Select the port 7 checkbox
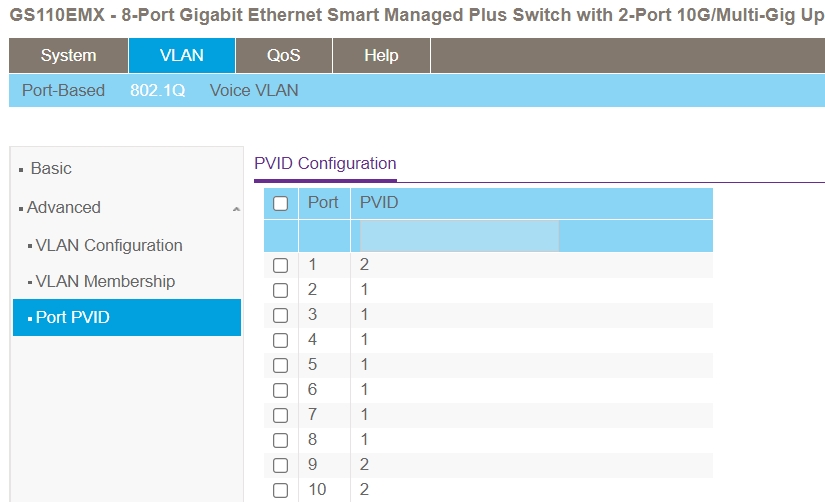Viewport: 825px width, 502px height. click(281, 415)
